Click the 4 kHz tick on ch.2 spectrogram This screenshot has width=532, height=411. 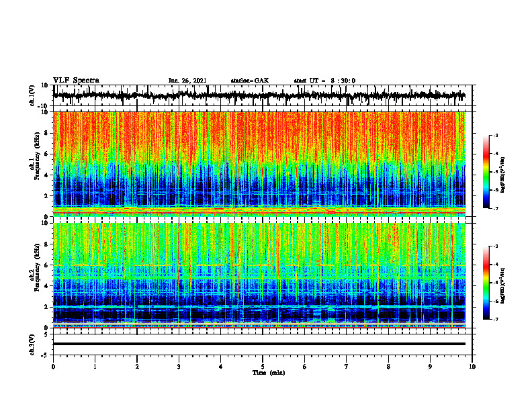pos(47,286)
